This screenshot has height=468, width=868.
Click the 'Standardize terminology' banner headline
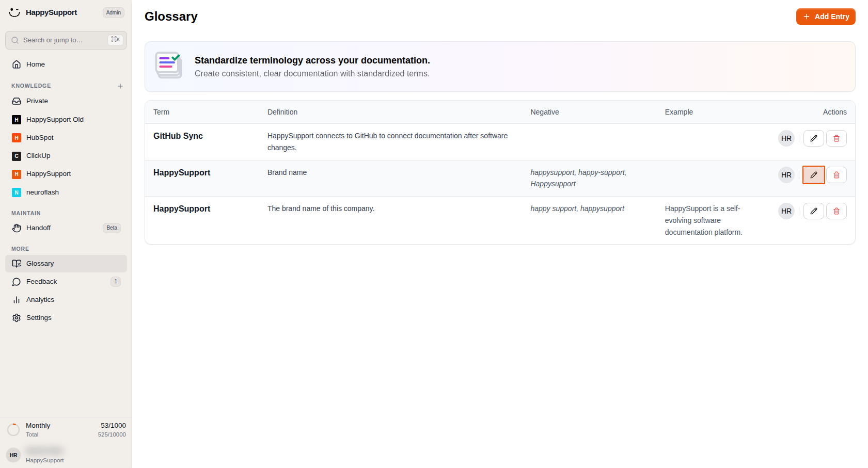point(312,60)
